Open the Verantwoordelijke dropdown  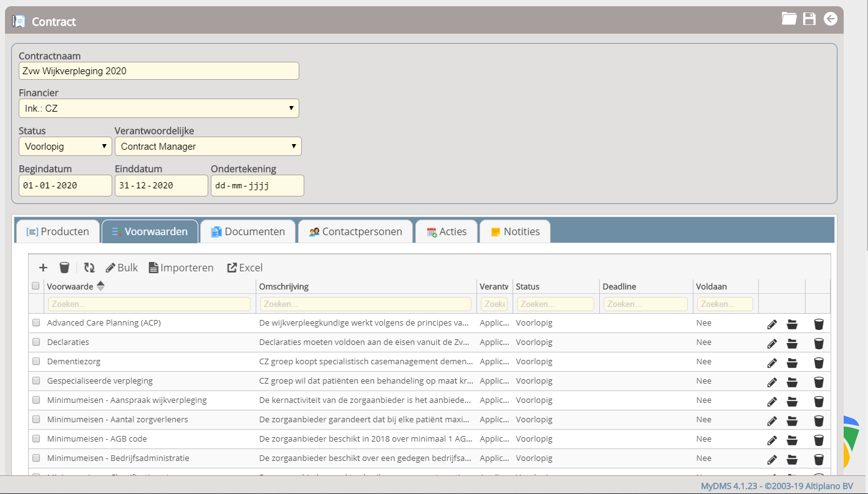pyautogui.click(x=208, y=147)
